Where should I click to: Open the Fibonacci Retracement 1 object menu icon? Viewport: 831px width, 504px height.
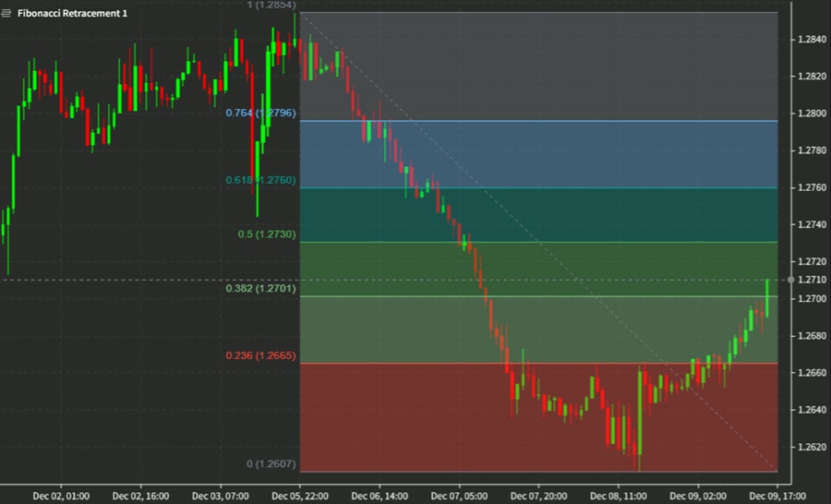click(6, 13)
